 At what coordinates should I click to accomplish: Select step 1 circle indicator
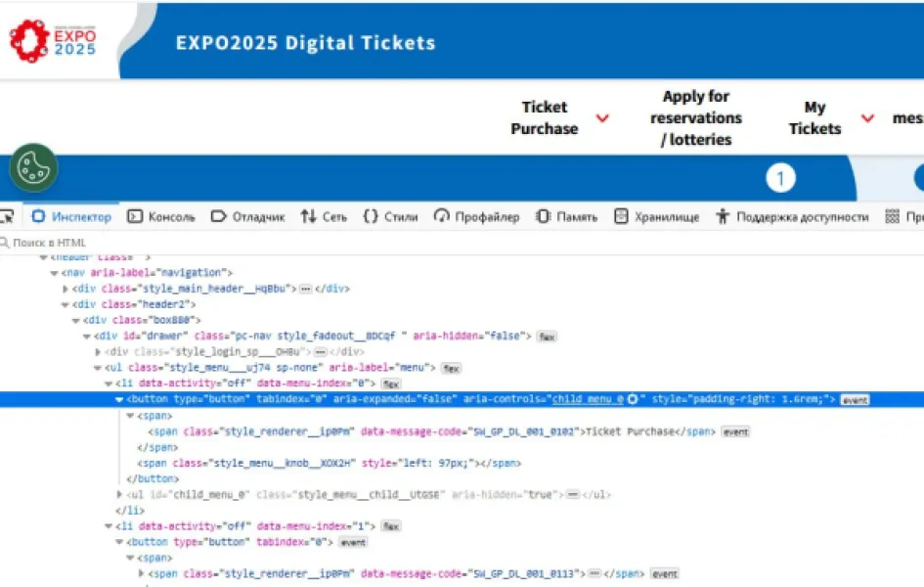point(780,178)
